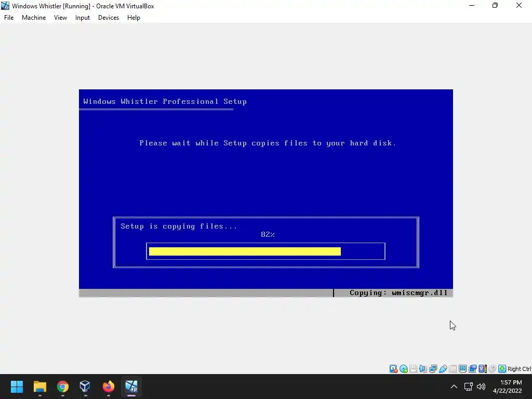Click the 82% progress text
The image size is (532, 399).
point(268,234)
